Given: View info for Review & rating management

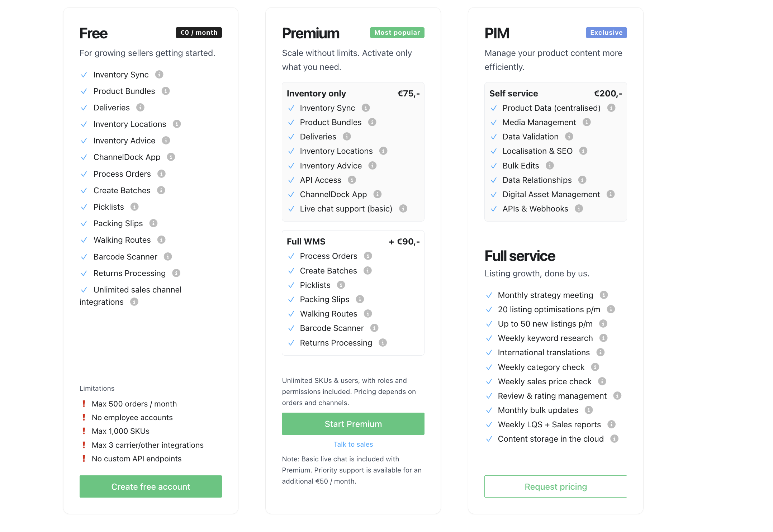Looking at the screenshot, I should (x=617, y=396).
